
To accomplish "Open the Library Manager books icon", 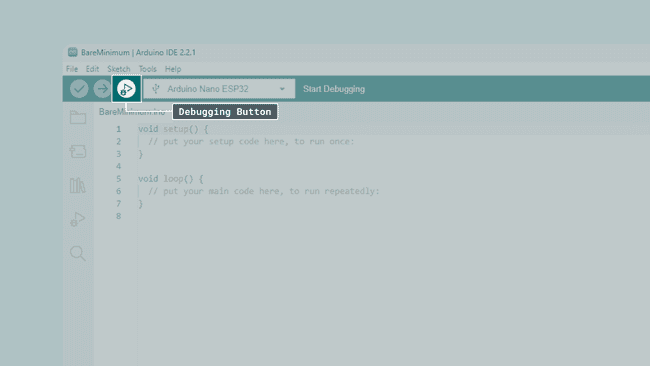I will pyautogui.click(x=78, y=185).
